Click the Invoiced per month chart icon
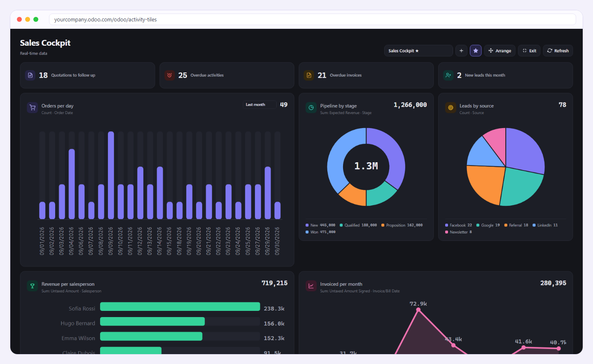Screen dimensions: 593x364 (311, 286)
